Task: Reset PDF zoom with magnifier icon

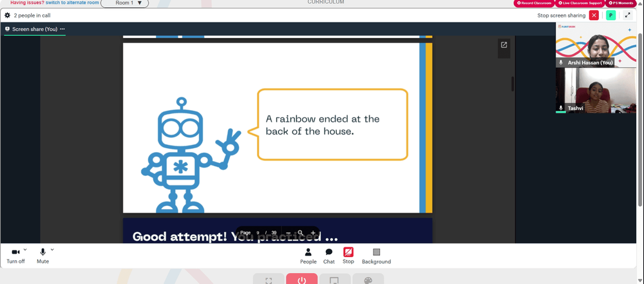Action: click(301, 233)
